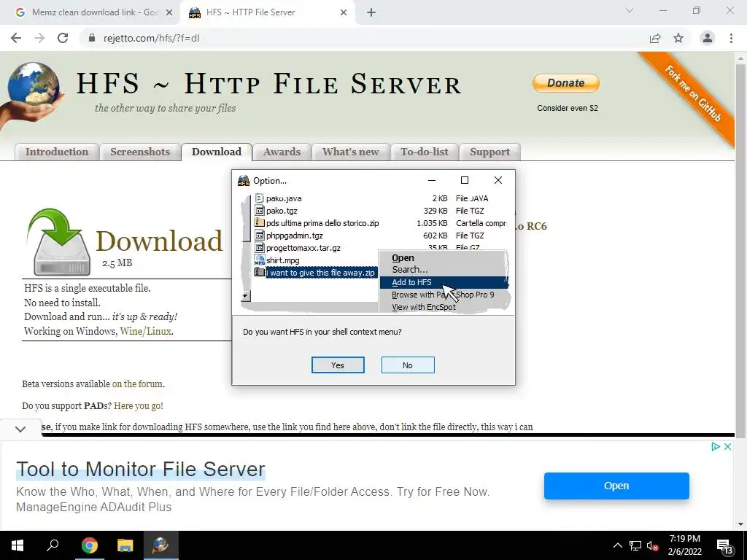Open Chrome profile avatar menu
Image resolution: width=747 pixels, height=560 pixels.
click(708, 38)
